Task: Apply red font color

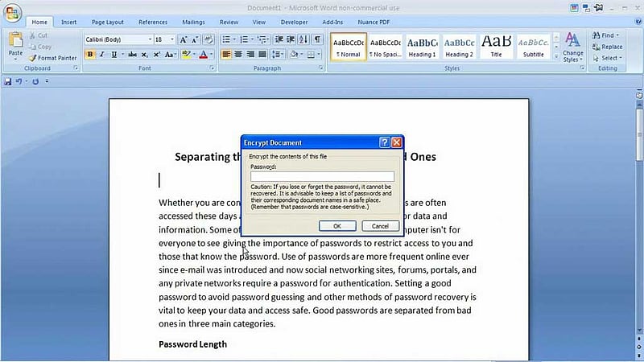Action: point(204,54)
